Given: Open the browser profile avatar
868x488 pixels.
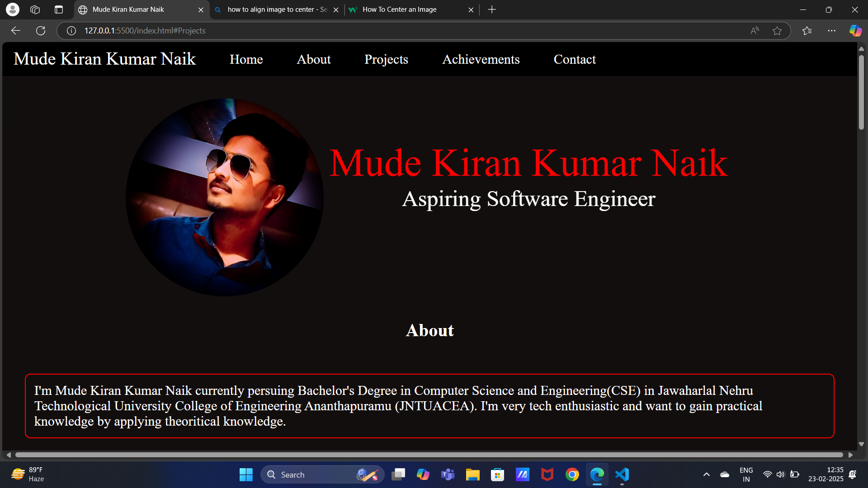Looking at the screenshot, I should pyautogui.click(x=13, y=9).
